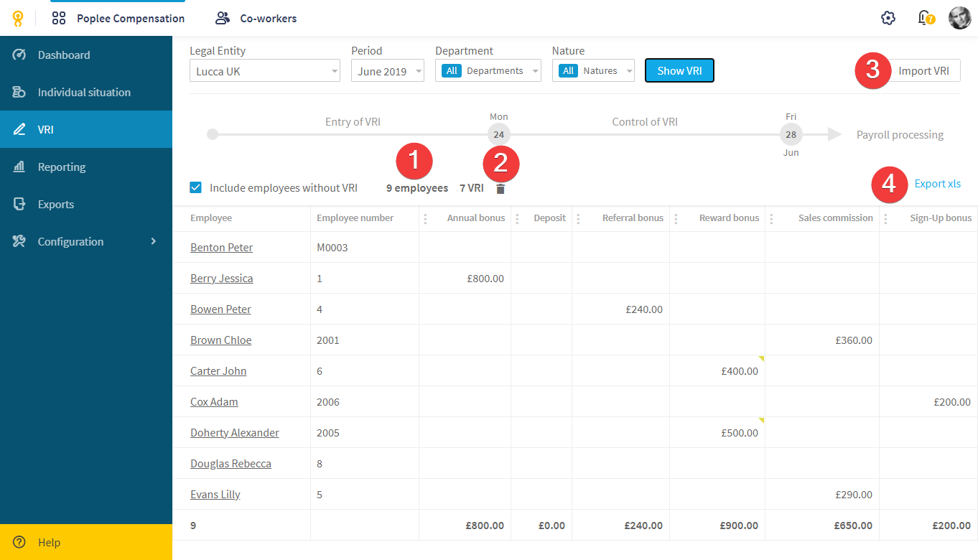Image resolution: width=978 pixels, height=560 pixels.
Task: Open Annual bonus column options dots
Action: (x=425, y=218)
